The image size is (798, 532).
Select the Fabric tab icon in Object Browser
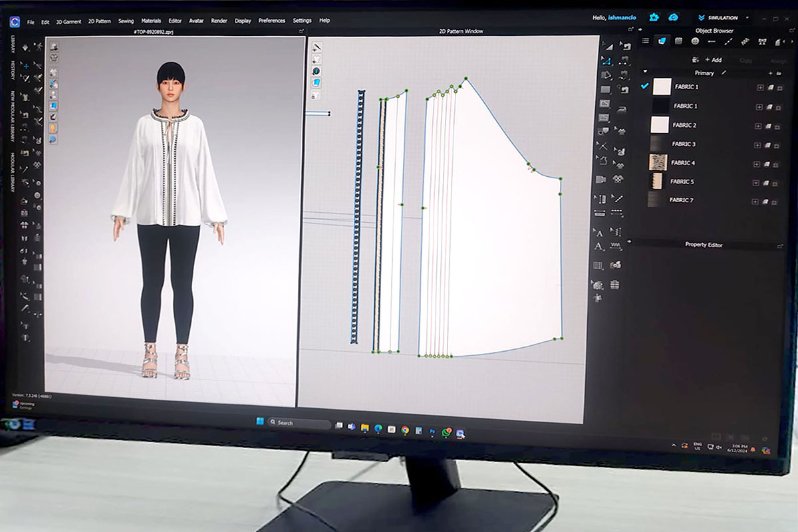(x=662, y=41)
